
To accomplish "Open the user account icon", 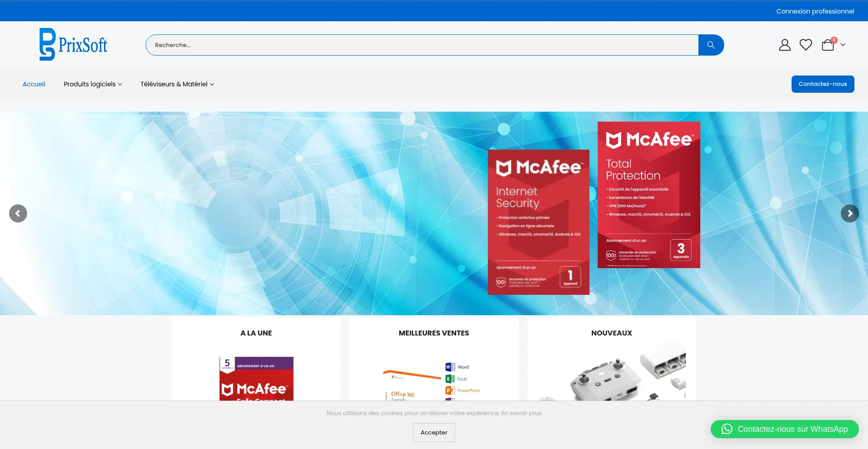I will [x=785, y=45].
